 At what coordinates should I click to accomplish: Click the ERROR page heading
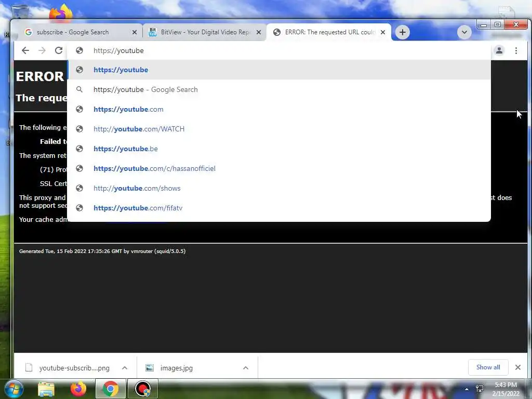[x=39, y=77]
